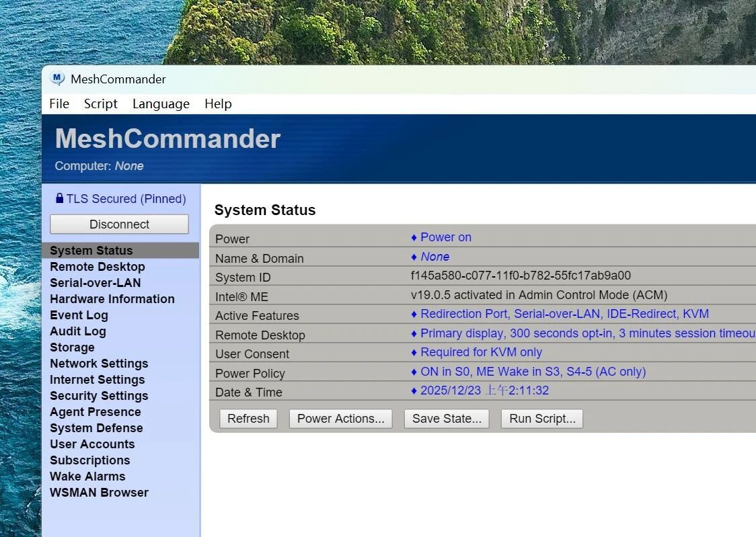Open the Storage page
756x537 pixels.
click(73, 347)
